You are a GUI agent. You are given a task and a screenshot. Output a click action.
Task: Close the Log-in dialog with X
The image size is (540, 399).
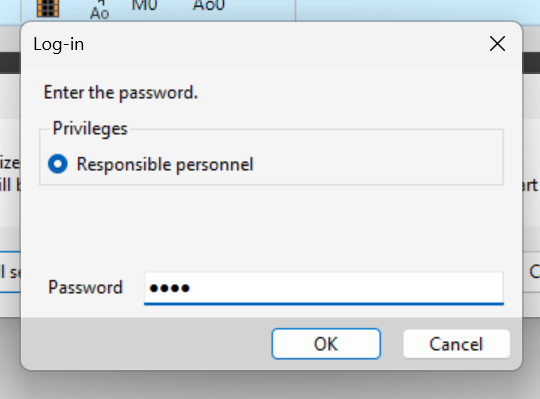click(x=497, y=44)
